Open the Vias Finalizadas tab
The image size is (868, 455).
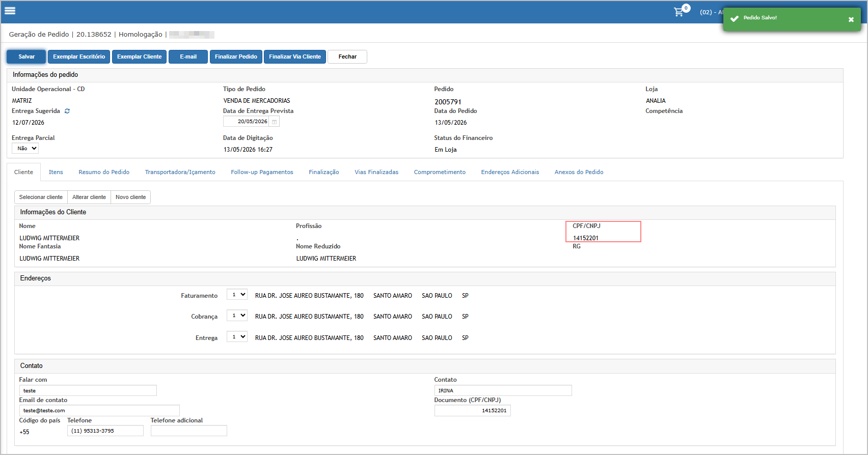tap(376, 172)
